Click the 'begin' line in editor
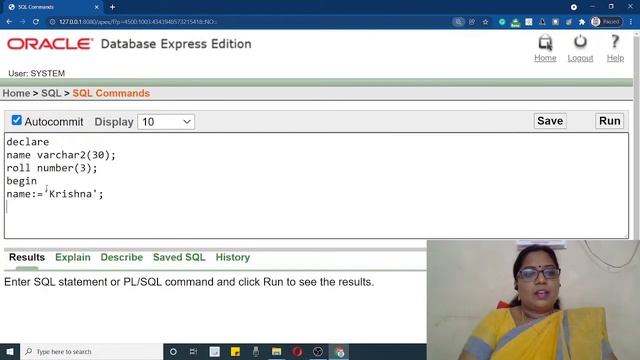Image resolution: width=640 pixels, height=360 pixels. click(22, 181)
